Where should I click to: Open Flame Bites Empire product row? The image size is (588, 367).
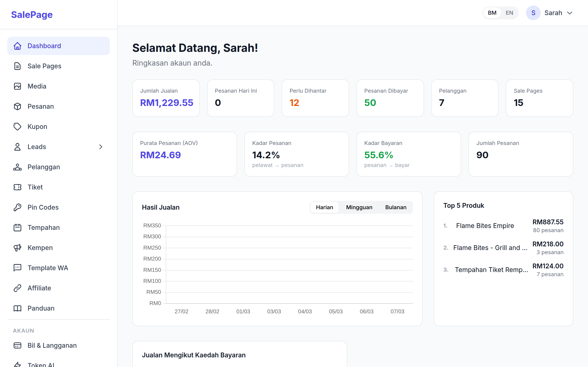485,226
